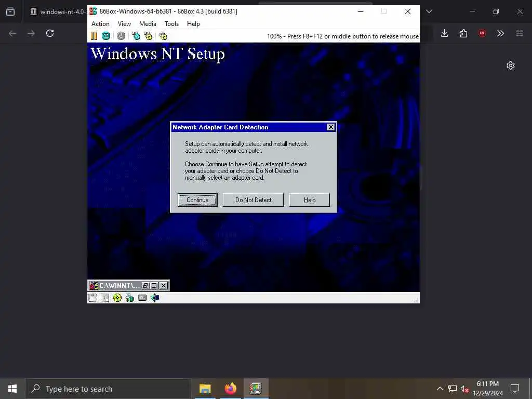Viewport: 532px width, 399px height.
Task: Click the Type here to search box
Action: tap(108, 389)
